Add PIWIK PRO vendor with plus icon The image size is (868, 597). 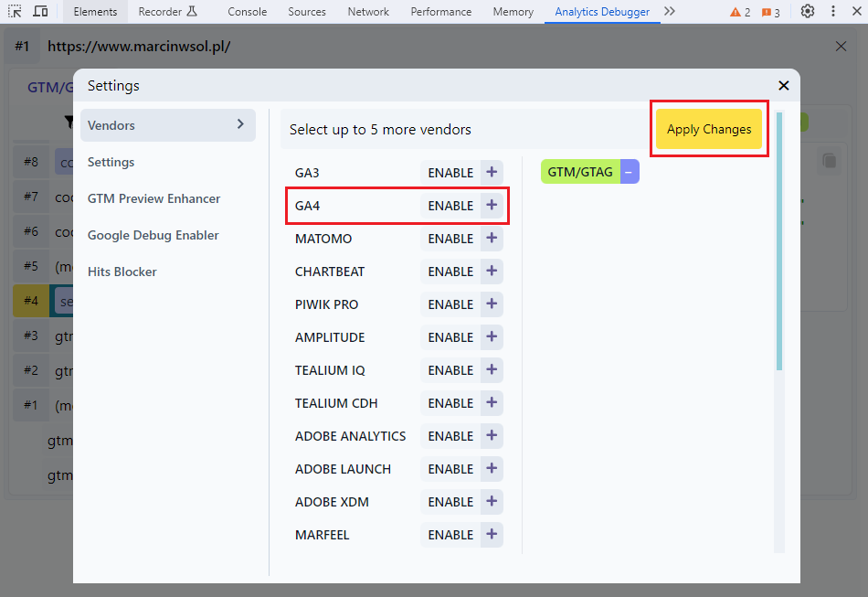pos(492,304)
